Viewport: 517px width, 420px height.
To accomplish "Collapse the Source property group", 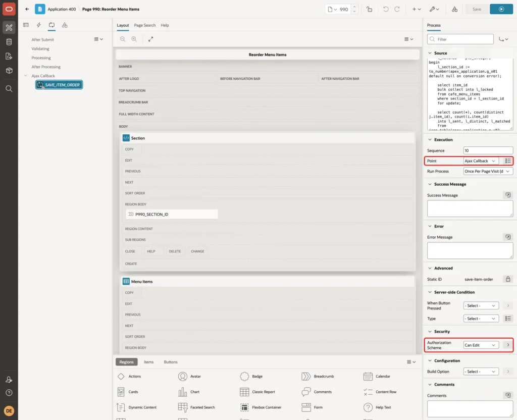I will click(x=430, y=53).
